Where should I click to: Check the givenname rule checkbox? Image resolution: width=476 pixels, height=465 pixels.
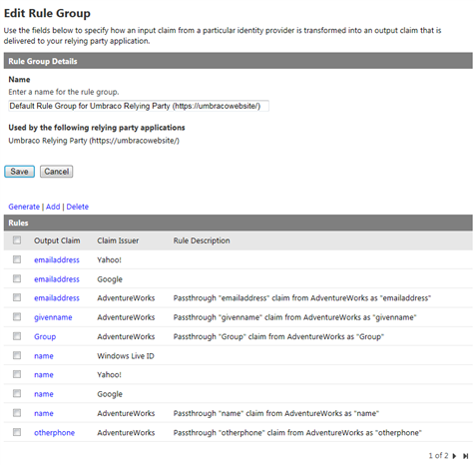(x=17, y=317)
